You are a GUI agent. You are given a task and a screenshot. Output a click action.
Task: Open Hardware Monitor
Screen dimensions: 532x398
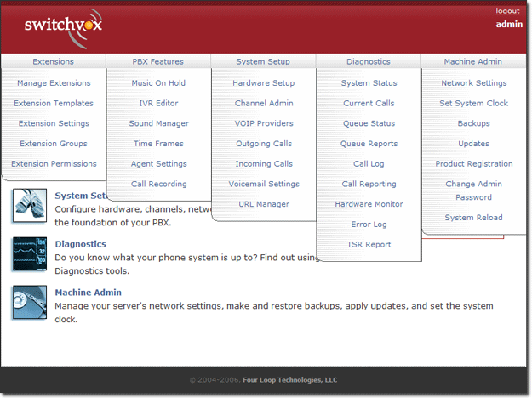369,204
